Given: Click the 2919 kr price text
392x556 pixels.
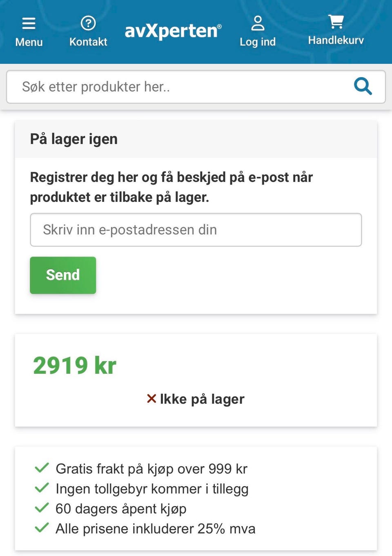Looking at the screenshot, I should pyautogui.click(x=75, y=365).
